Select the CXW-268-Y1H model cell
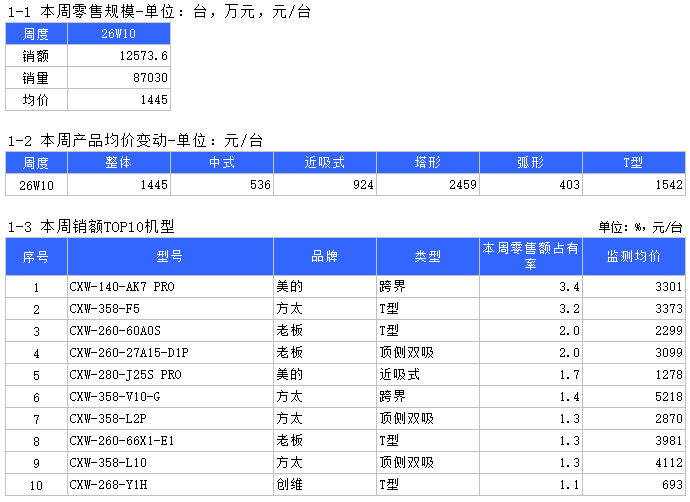Image resolution: width=690 pixels, height=502 pixels. (108, 485)
